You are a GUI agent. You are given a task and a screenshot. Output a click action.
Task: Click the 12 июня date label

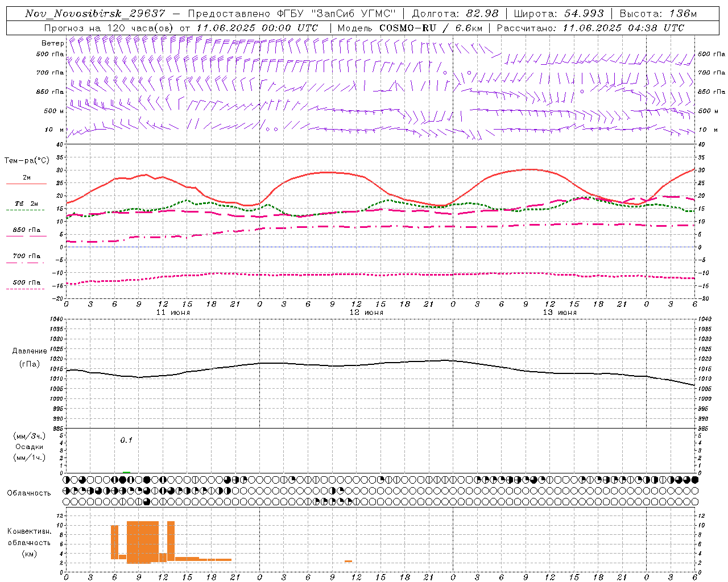tap(366, 312)
